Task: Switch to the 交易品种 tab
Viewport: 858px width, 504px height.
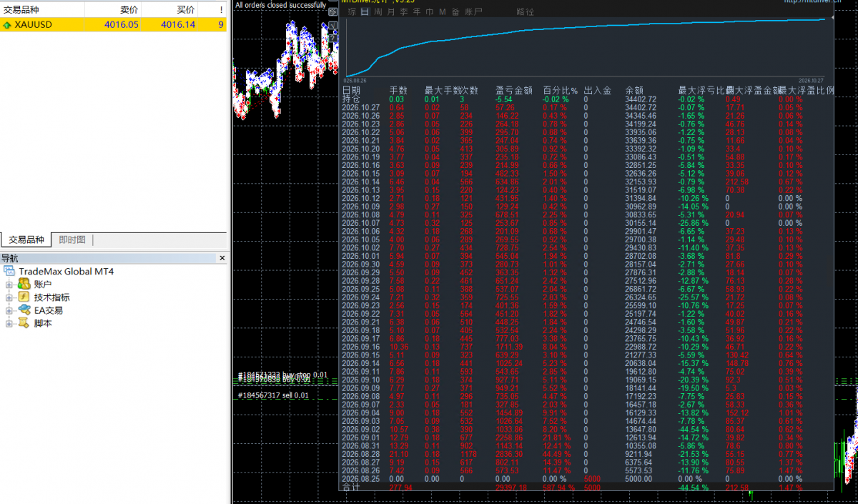Action: point(26,240)
